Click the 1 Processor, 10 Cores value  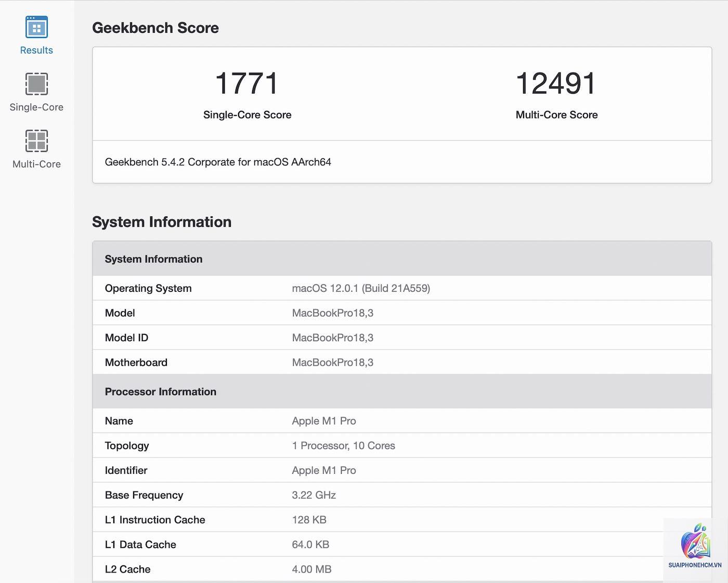pos(343,446)
